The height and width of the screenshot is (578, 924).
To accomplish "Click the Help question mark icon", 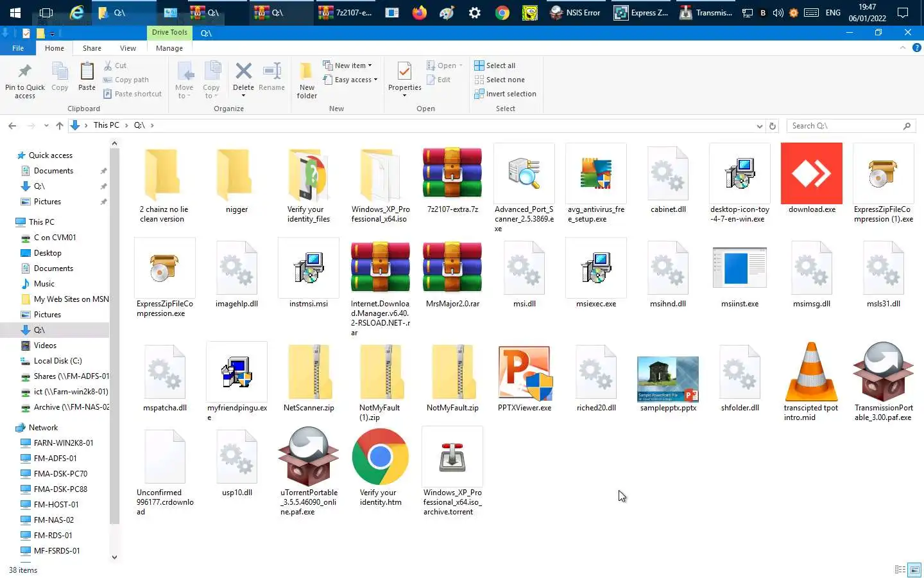I will [916, 48].
